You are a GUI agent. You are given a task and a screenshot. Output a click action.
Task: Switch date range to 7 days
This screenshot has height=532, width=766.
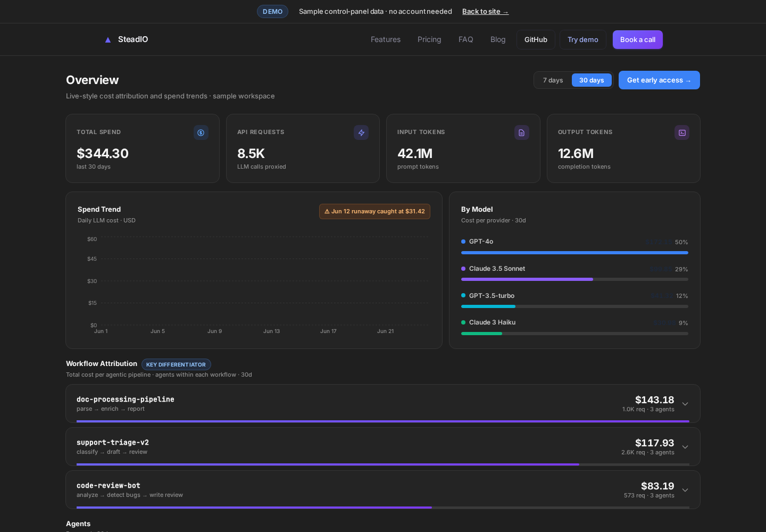click(x=553, y=80)
